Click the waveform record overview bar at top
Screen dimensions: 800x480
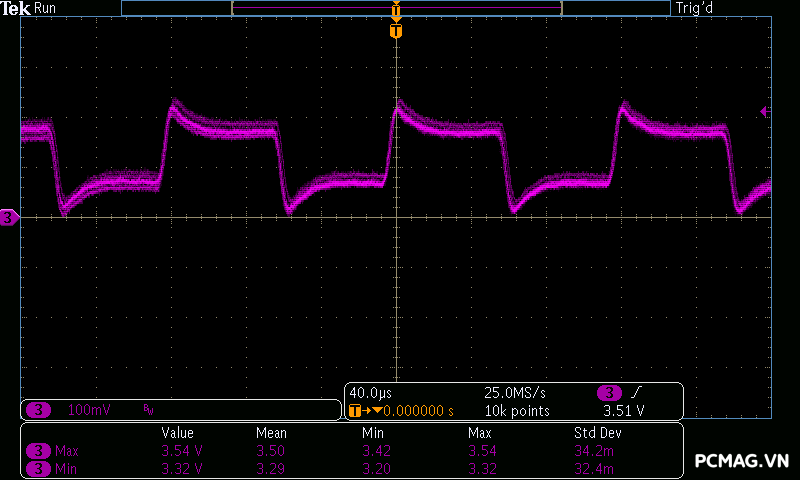coord(396,8)
